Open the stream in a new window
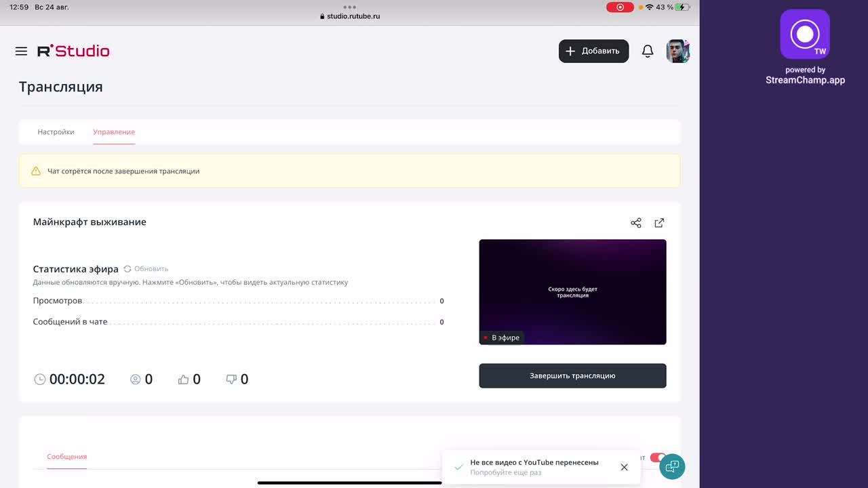The height and width of the screenshot is (488, 868). [x=659, y=223]
